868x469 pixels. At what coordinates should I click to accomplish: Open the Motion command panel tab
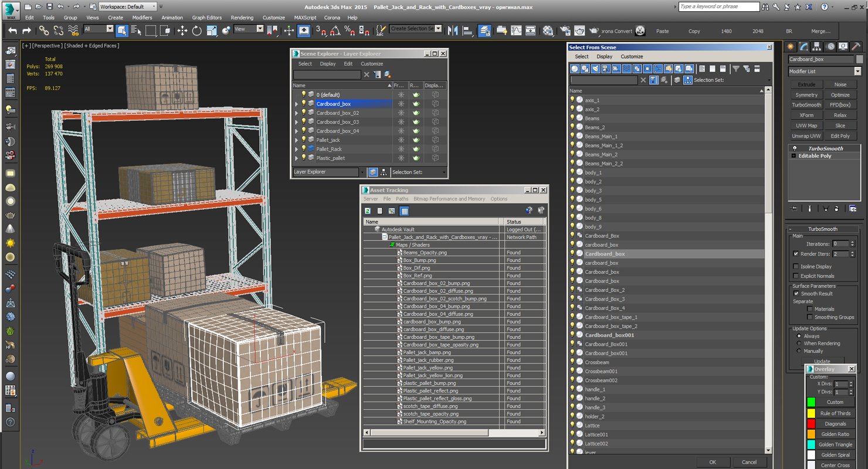[830, 46]
